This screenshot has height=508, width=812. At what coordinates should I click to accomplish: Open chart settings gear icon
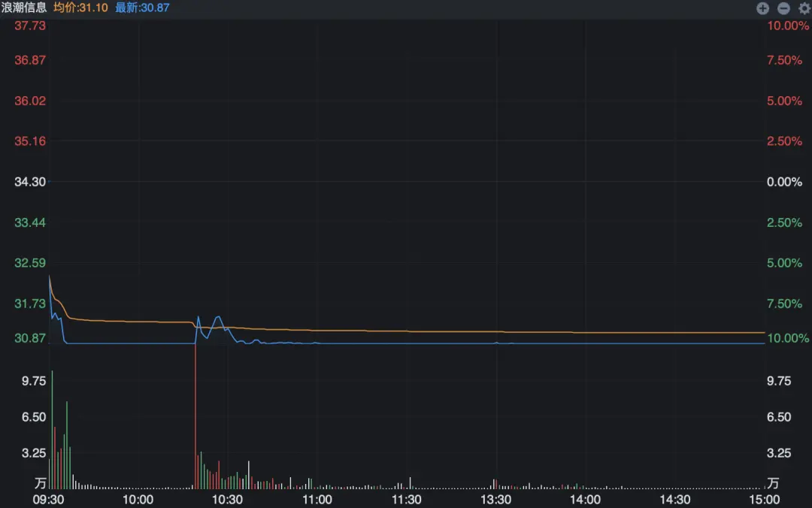(802, 8)
